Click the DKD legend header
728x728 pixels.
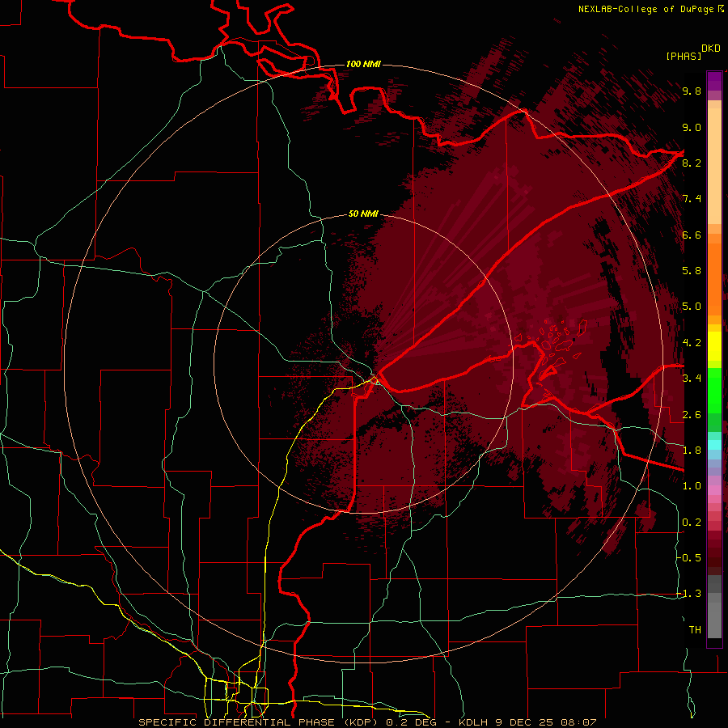[711, 49]
